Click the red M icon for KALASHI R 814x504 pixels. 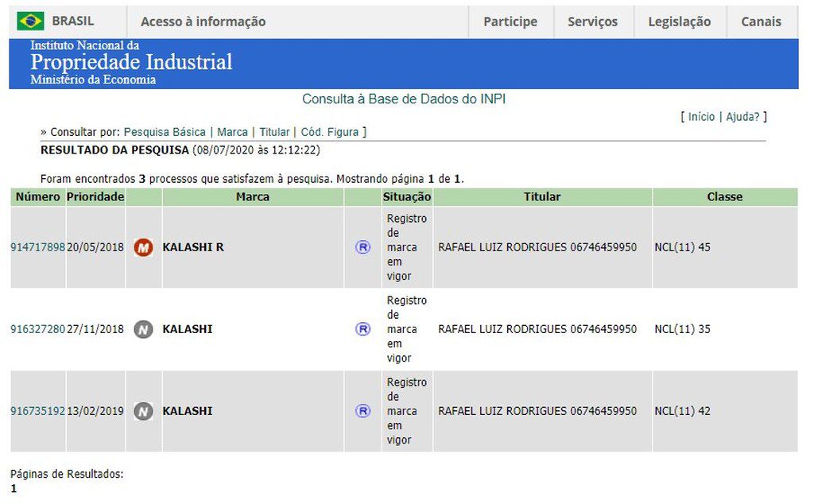[x=143, y=247]
